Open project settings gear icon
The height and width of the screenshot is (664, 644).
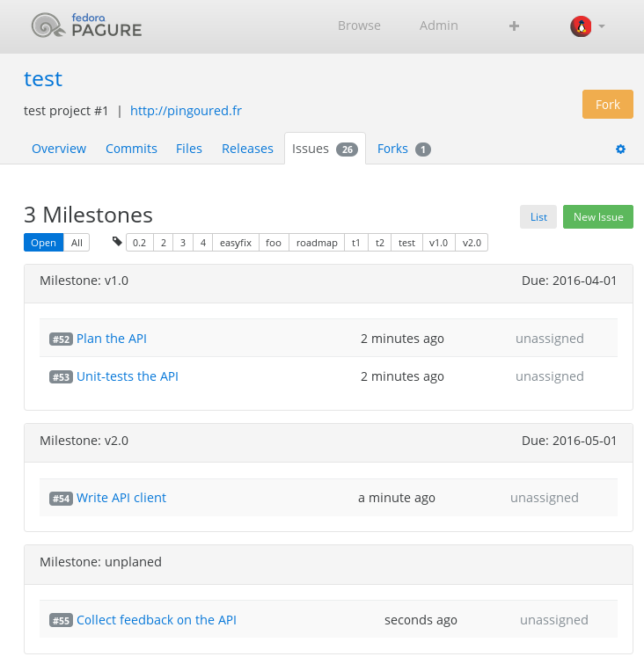coord(620,150)
